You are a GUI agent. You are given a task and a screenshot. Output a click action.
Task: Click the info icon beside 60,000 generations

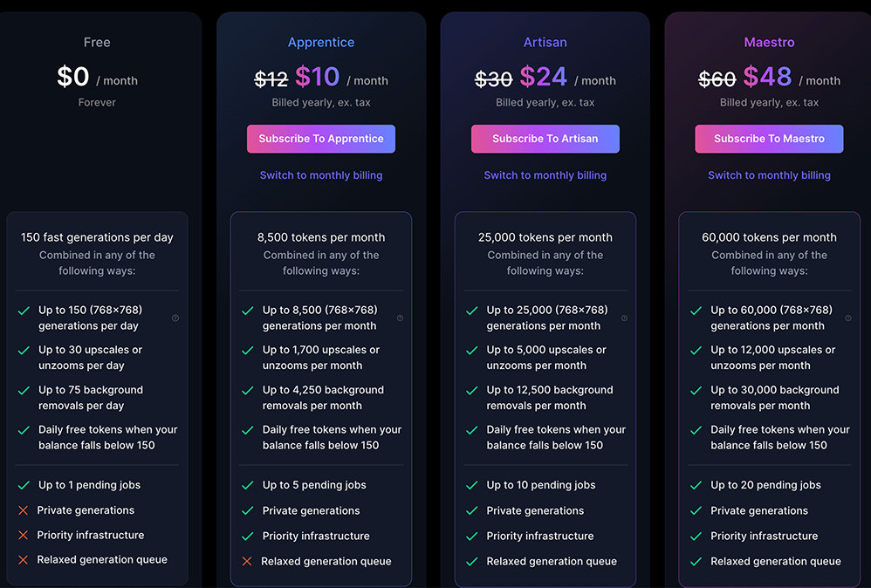click(848, 318)
